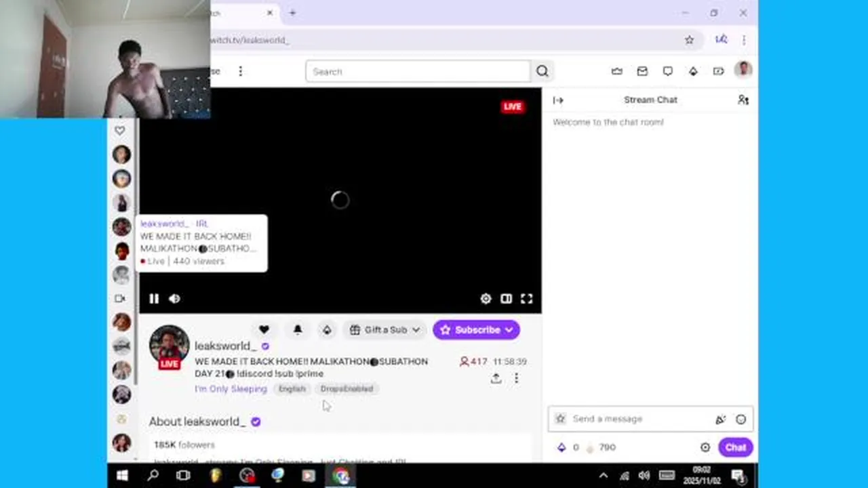
Task: Toggle notifications bell for leaksworld_
Action: click(297, 329)
